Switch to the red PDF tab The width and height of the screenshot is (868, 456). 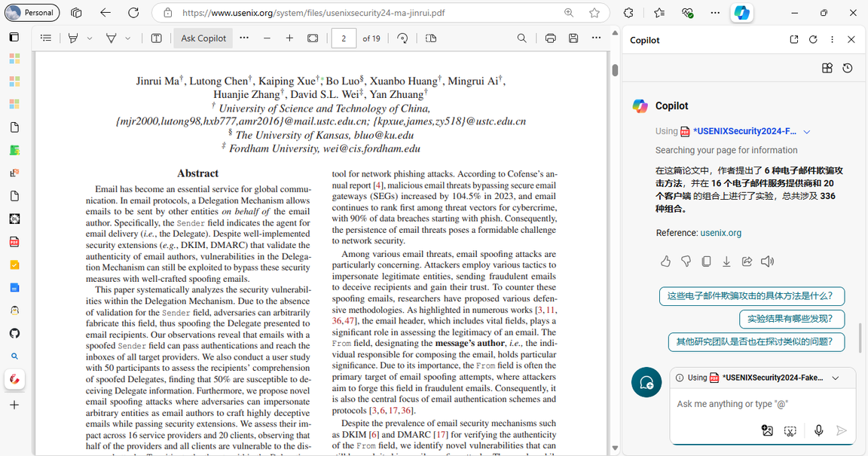14,242
